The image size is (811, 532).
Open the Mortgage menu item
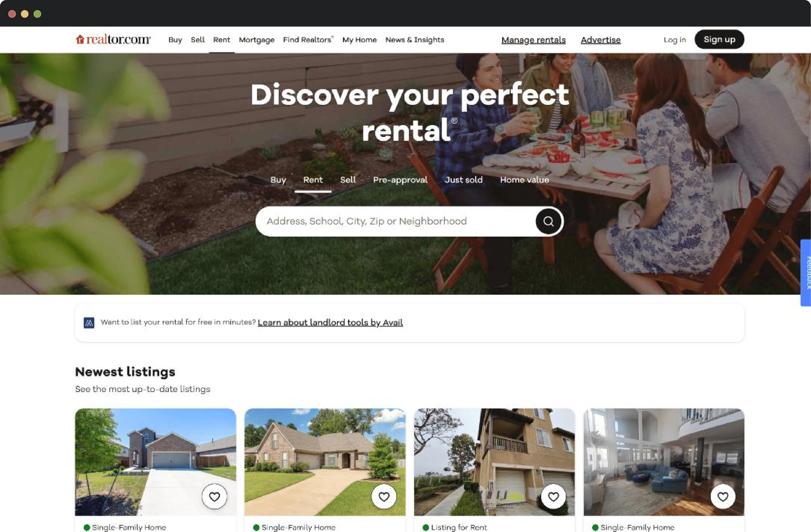[x=256, y=39]
